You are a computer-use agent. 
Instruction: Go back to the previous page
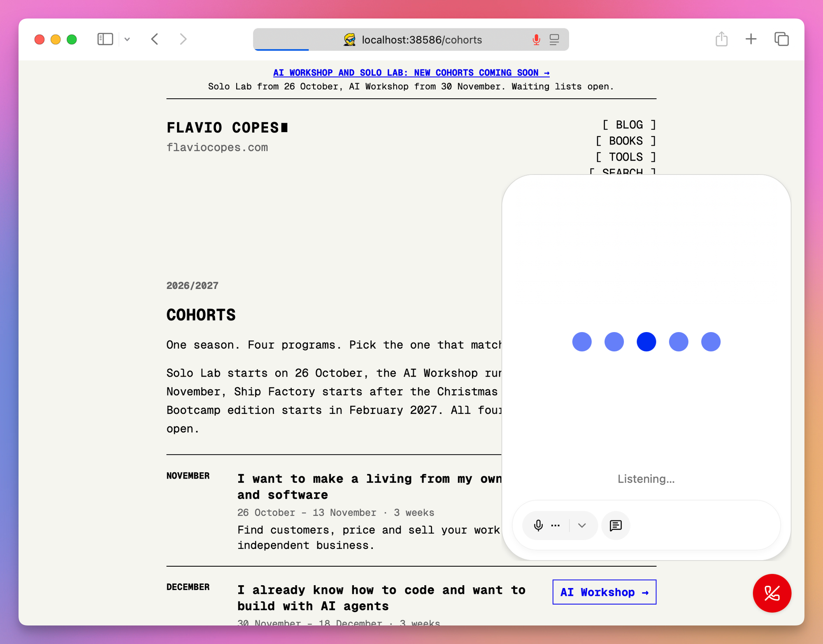click(155, 39)
